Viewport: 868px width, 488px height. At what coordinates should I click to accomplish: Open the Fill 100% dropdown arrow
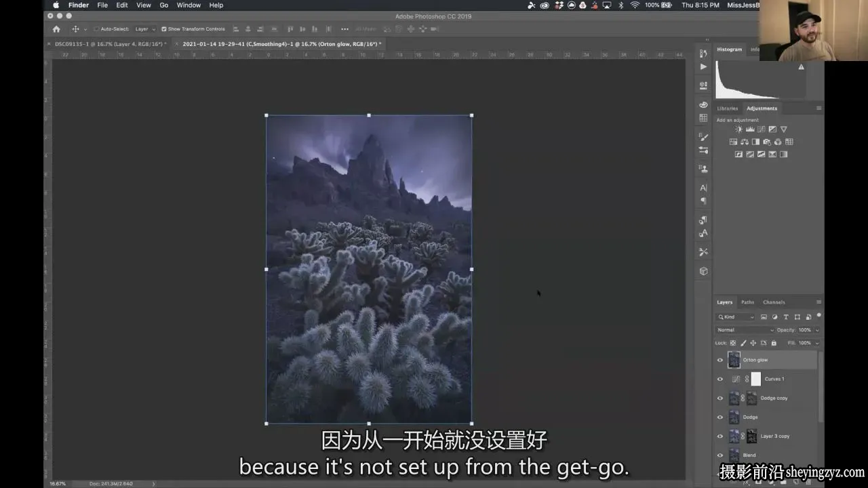(x=816, y=343)
